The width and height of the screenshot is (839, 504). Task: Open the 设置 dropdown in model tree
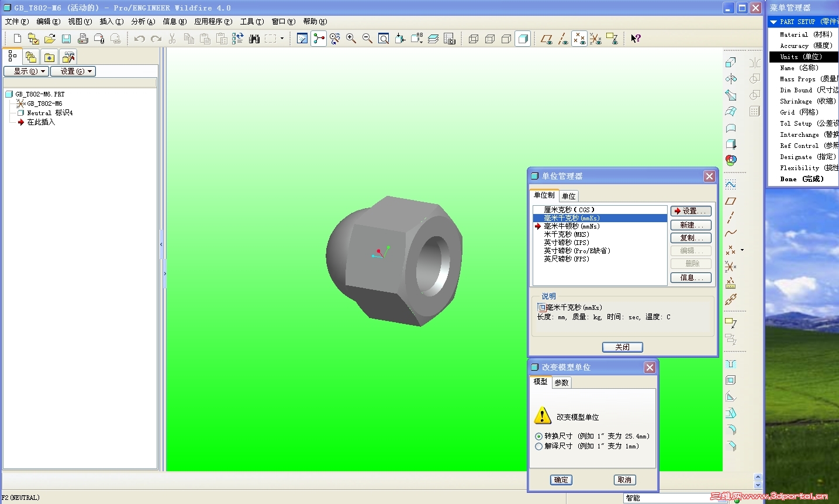(73, 71)
